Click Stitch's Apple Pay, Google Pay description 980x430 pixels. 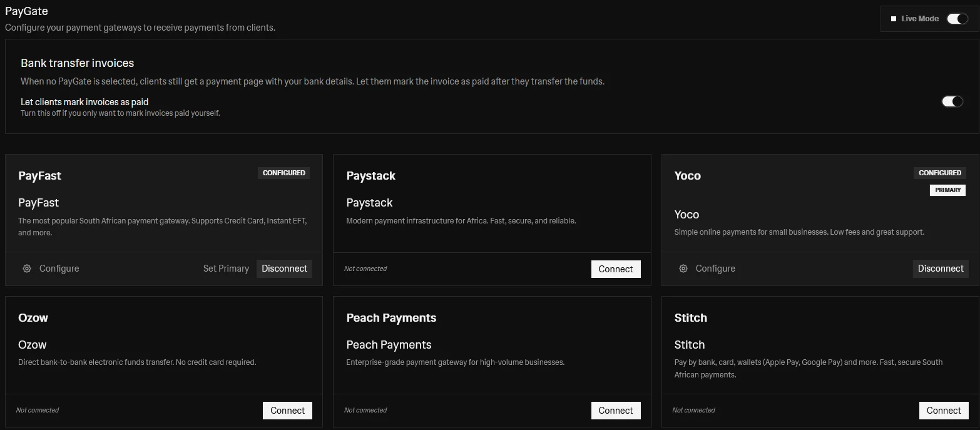(x=809, y=369)
